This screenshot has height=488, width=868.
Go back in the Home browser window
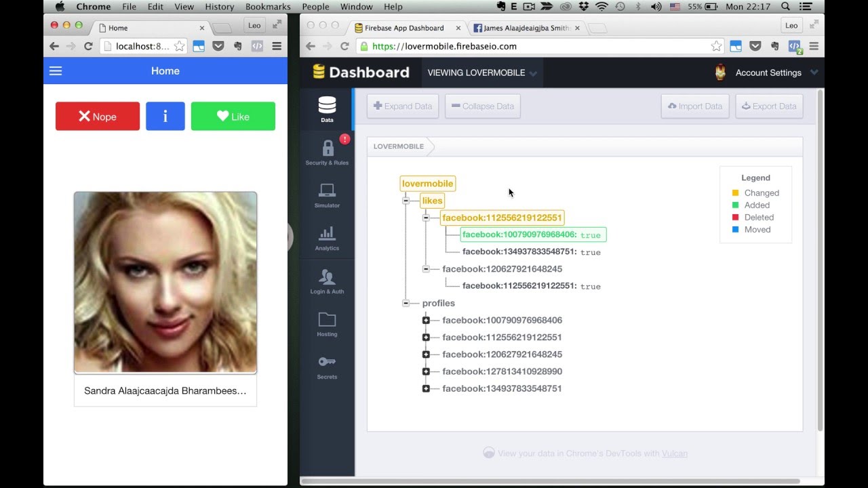[x=54, y=46]
